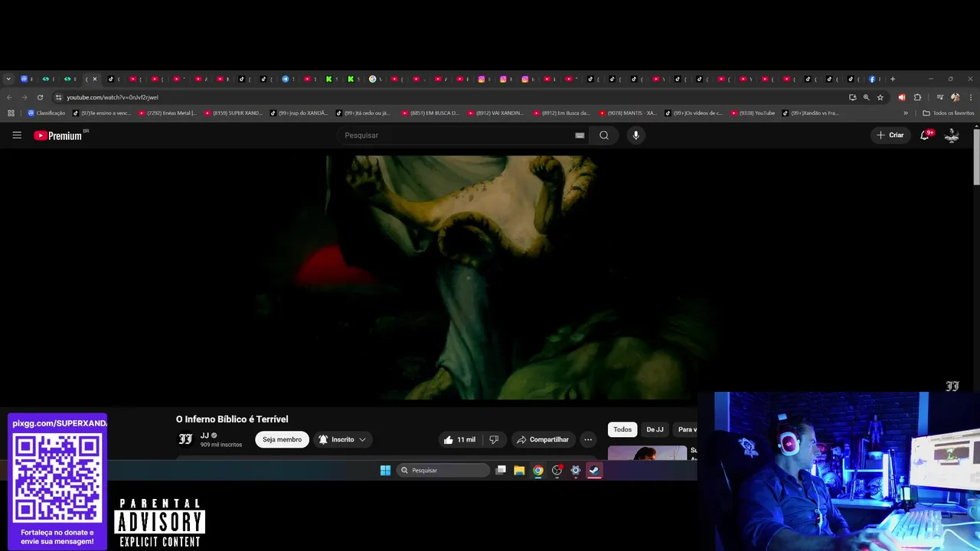Open on-screen keyboard icon in search box
The image size is (980, 551).
click(x=580, y=135)
